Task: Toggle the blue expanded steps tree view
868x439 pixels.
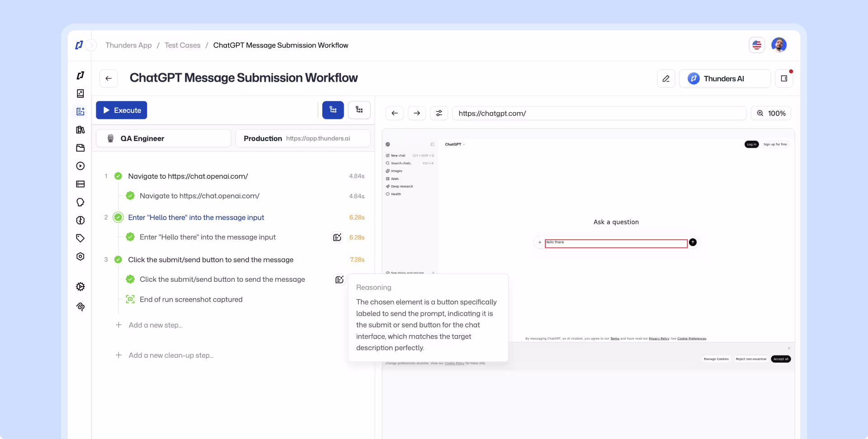Action: point(333,110)
